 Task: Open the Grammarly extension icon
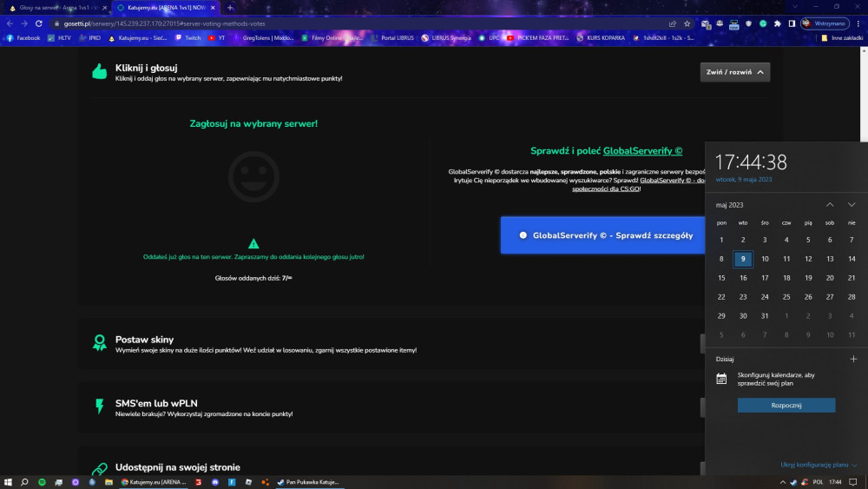pyautogui.click(x=763, y=23)
